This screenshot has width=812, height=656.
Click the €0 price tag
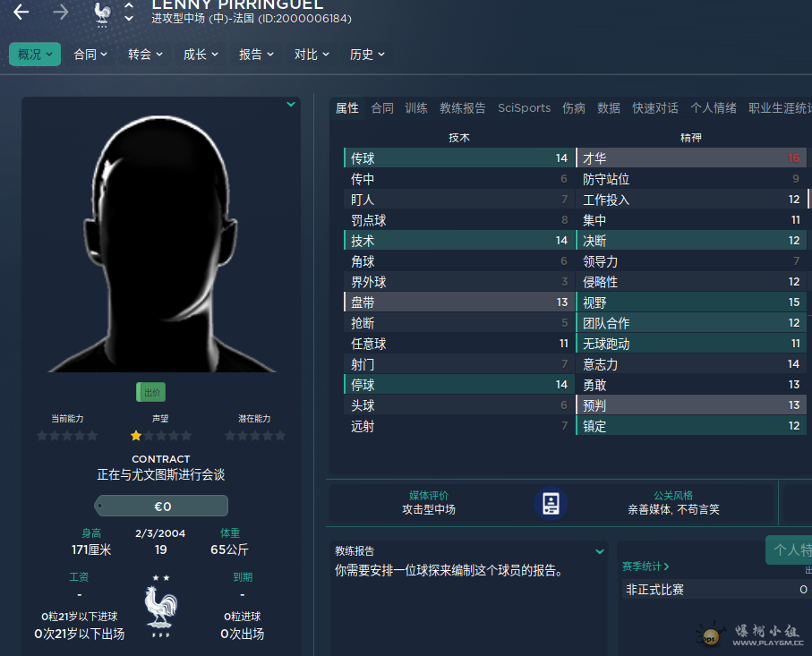click(x=161, y=507)
